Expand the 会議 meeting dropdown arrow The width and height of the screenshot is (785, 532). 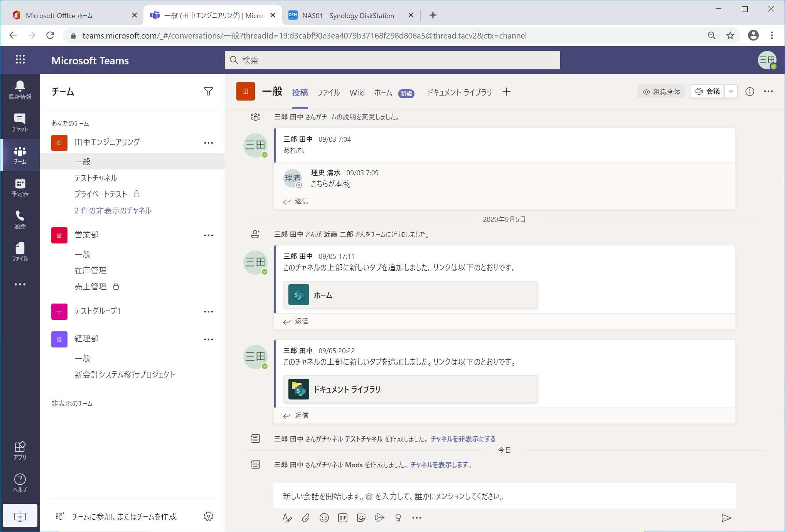(x=731, y=91)
